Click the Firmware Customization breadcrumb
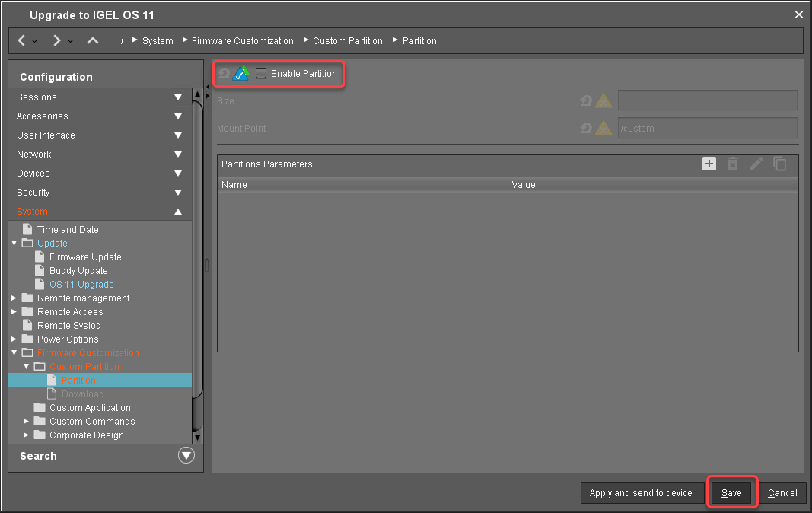The image size is (812, 513). coord(242,41)
